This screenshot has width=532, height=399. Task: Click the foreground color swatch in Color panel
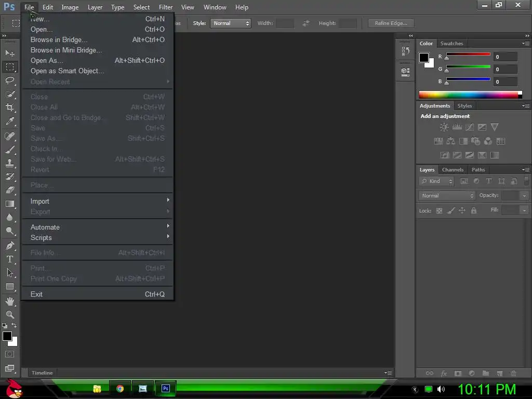point(423,58)
